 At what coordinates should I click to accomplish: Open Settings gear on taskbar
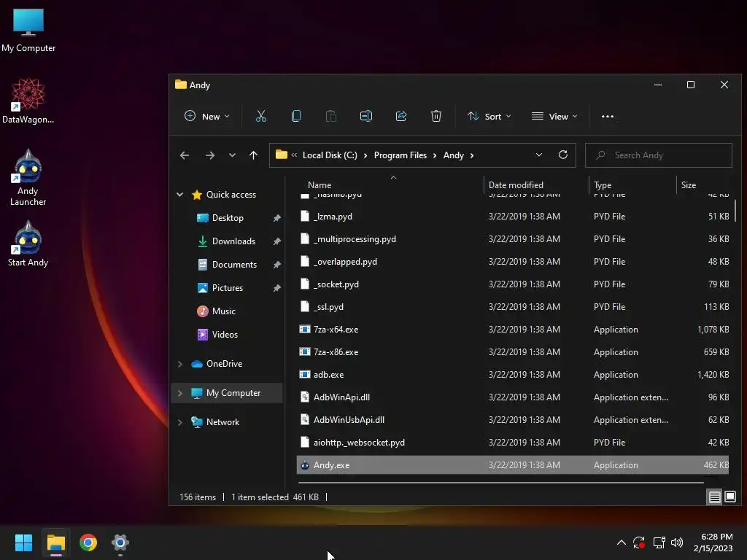tap(120, 542)
